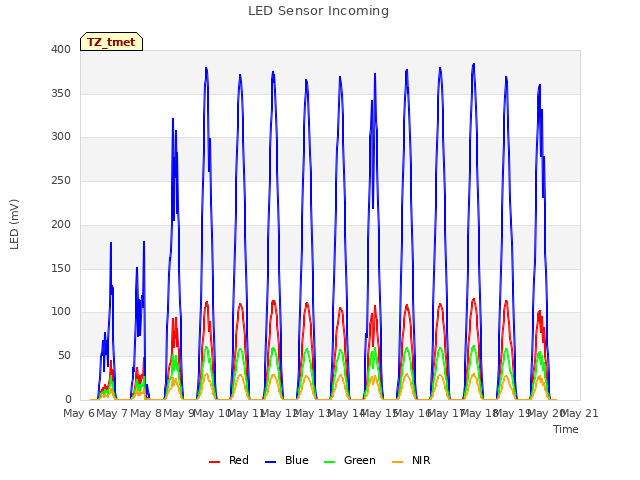Click the orange NIR legend color marker
The height and width of the screenshot is (480, 640).
[x=397, y=462]
